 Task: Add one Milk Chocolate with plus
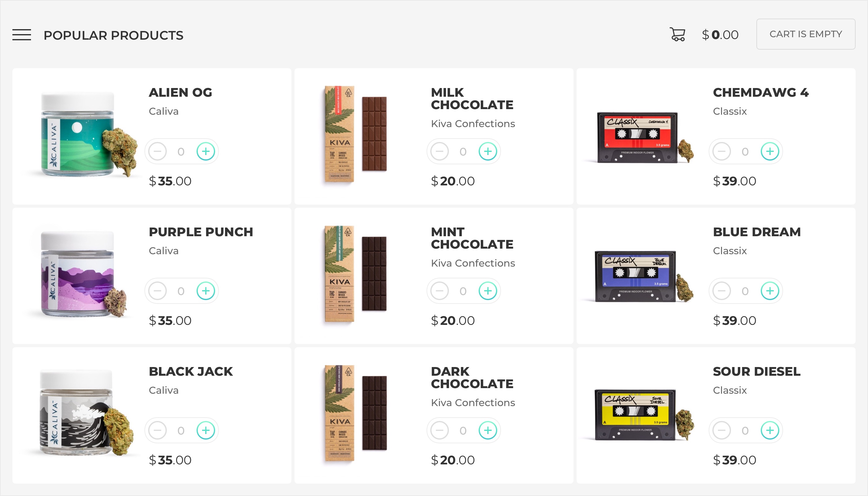(488, 151)
